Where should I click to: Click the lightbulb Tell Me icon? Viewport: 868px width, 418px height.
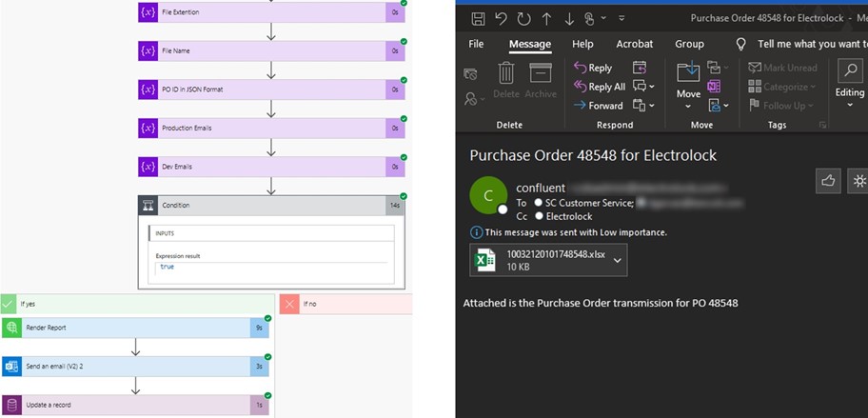[741, 45]
